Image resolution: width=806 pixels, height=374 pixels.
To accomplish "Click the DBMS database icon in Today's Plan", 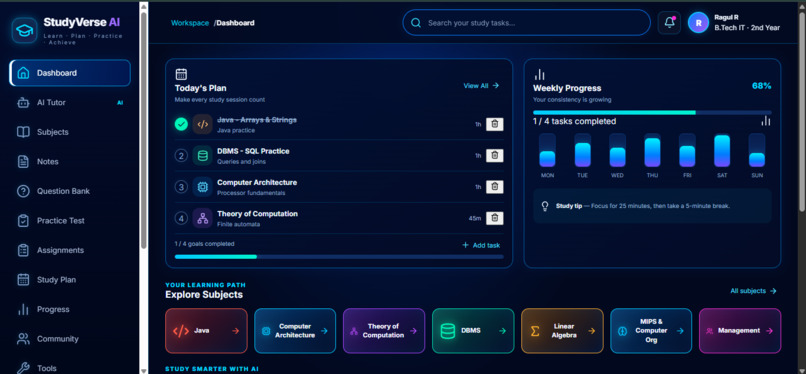I will pos(203,156).
